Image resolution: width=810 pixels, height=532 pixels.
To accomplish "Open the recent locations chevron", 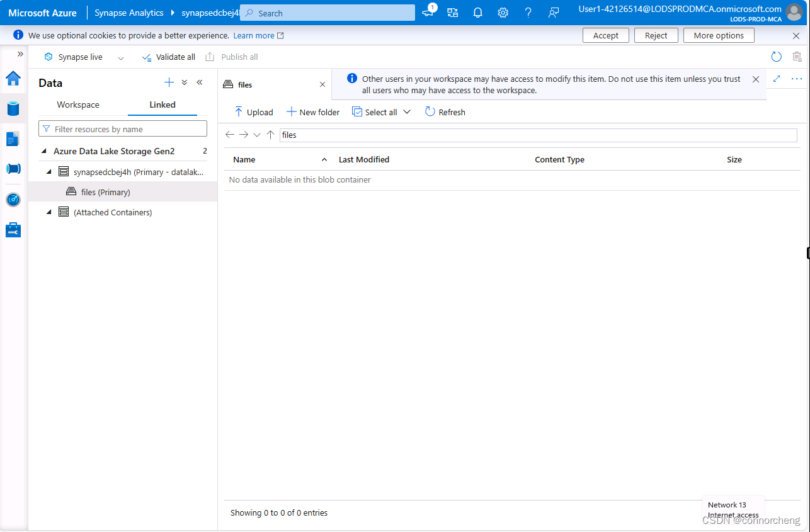I will coord(257,135).
